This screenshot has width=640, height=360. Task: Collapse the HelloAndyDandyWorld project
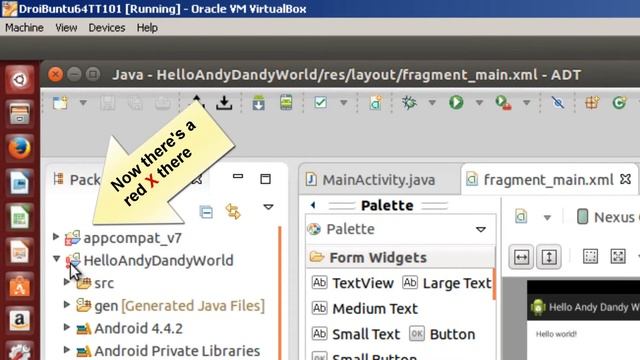(57, 259)
